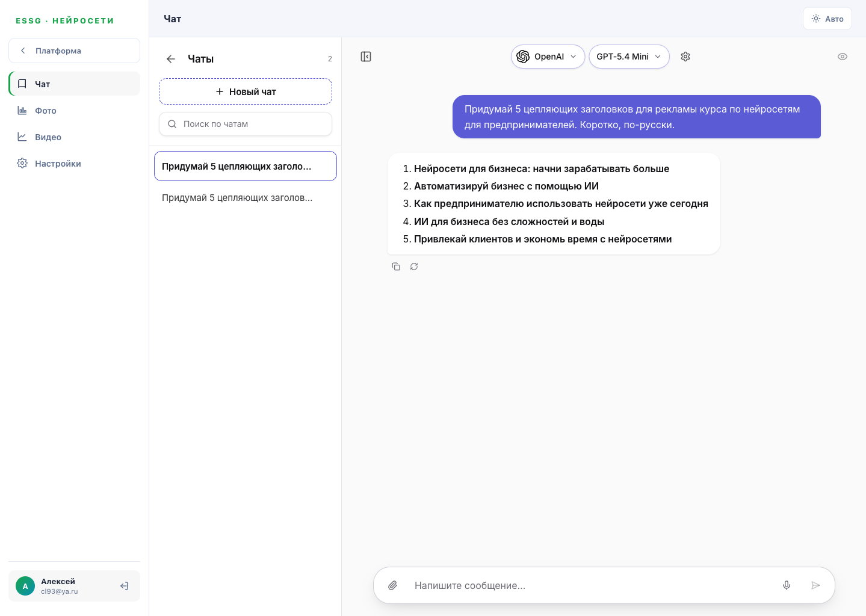This screenshot has height=616, width=866.
Task: Focus the Поиск по чатам search field
Action: coord(246,124)
